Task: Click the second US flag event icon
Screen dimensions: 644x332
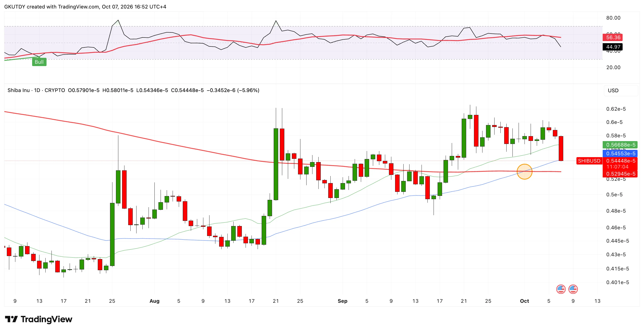Action: coord(573,289)
